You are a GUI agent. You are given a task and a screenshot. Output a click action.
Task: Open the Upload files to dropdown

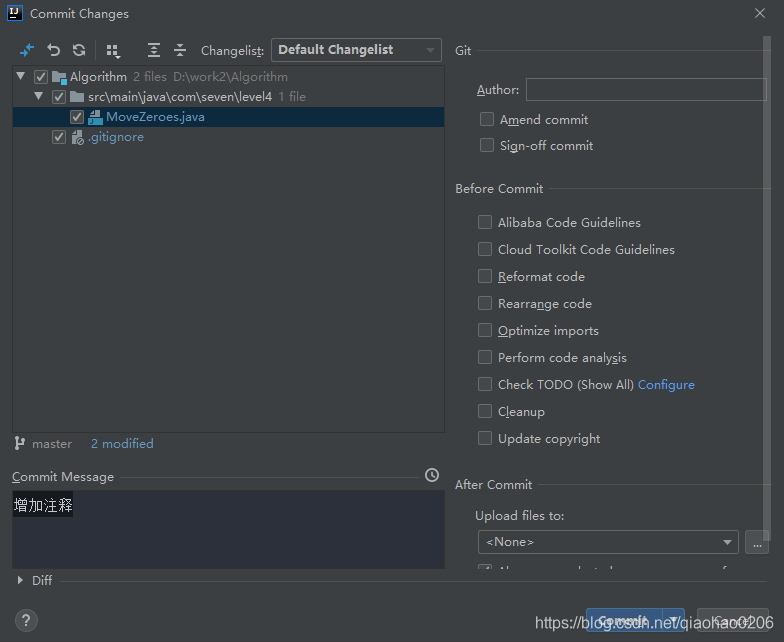608,542
